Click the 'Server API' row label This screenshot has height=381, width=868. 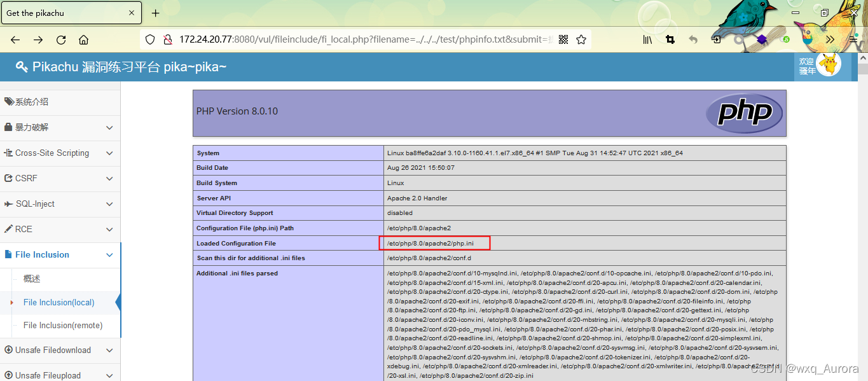215,198
